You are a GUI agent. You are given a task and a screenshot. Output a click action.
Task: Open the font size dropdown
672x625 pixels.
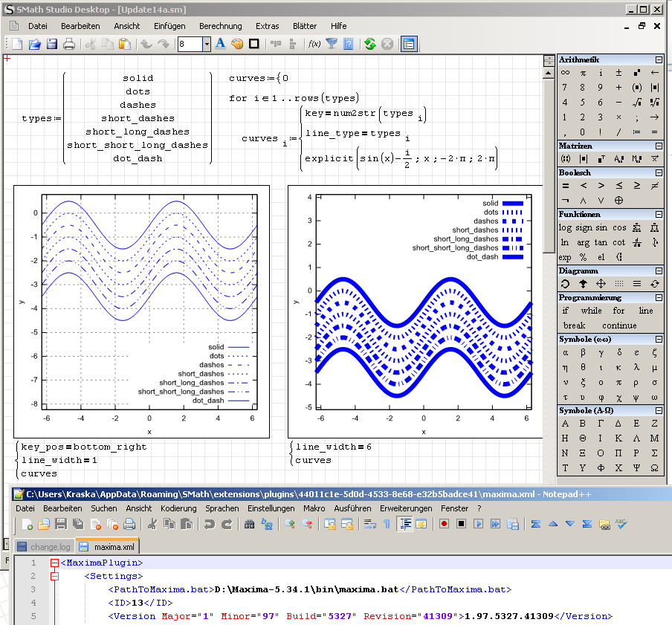207,44
